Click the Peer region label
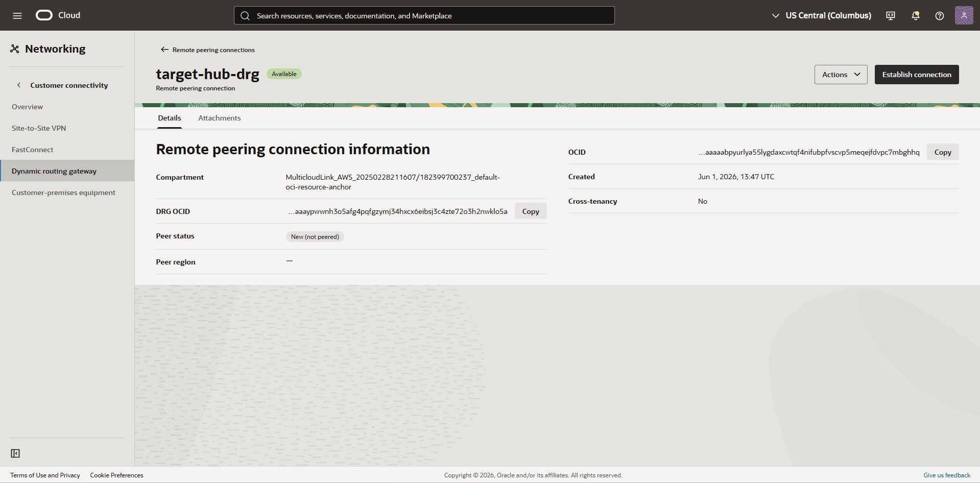980x483 pixels. click(176, 262)
